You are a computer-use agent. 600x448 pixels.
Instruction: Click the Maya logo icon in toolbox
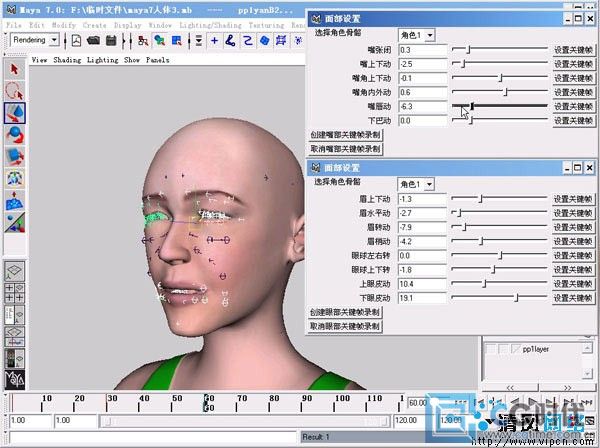(x=15, y=379)
